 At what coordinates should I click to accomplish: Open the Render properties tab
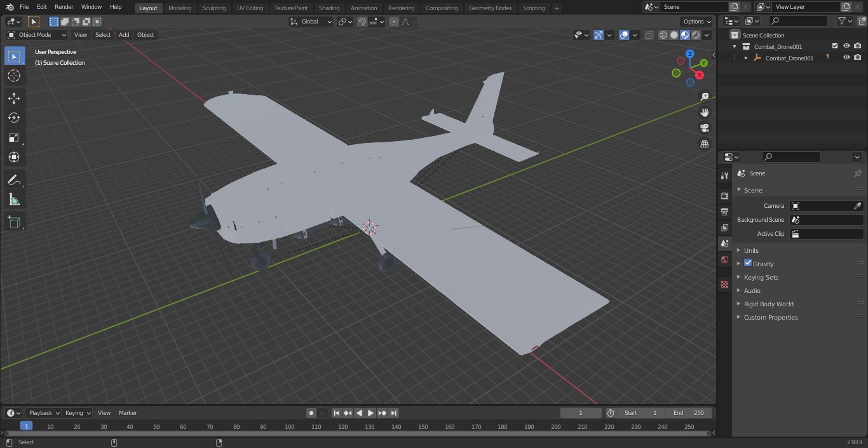click(x=724, y=196)
